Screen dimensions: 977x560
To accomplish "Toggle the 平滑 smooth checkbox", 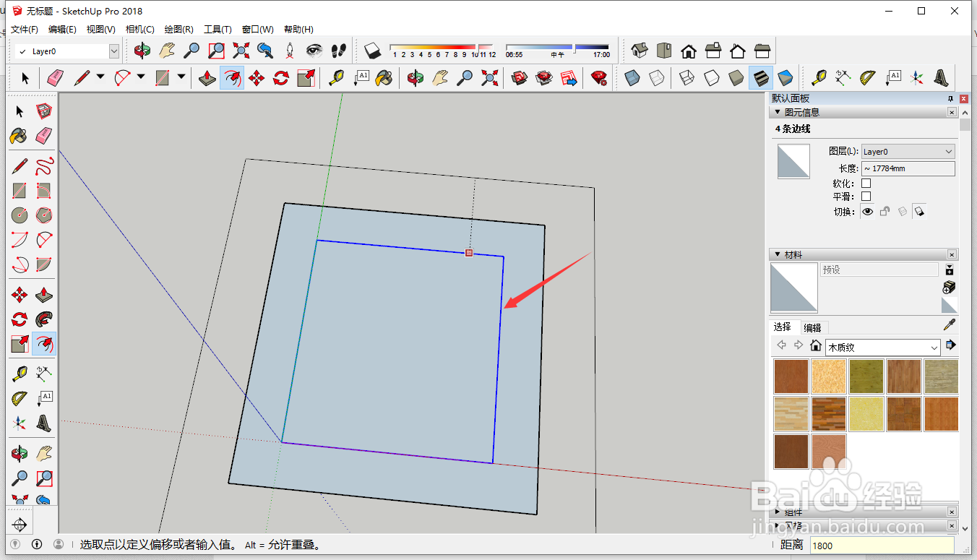I will point(866,197).
